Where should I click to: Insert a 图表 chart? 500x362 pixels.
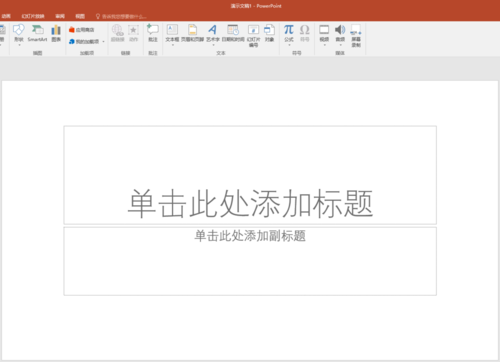tap(56, 33)
